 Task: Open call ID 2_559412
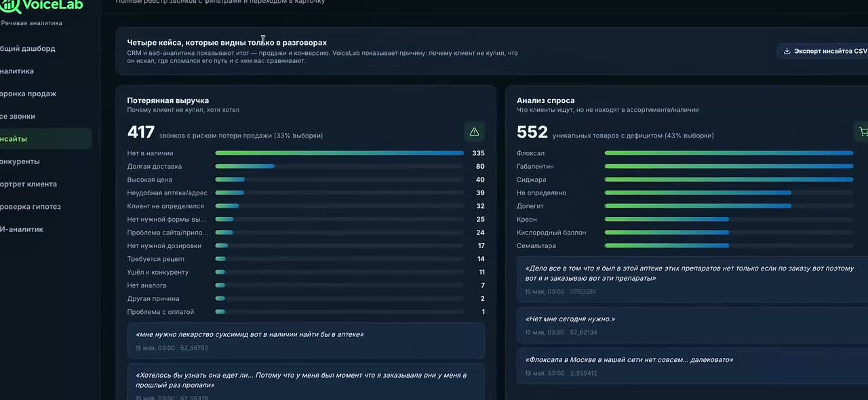[x=583, y=373]
